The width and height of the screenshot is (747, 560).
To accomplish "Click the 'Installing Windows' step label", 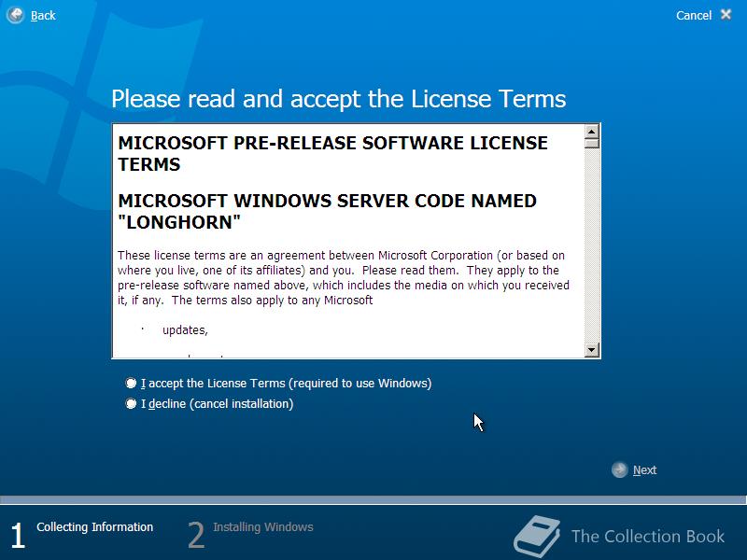I will point(263,527).
